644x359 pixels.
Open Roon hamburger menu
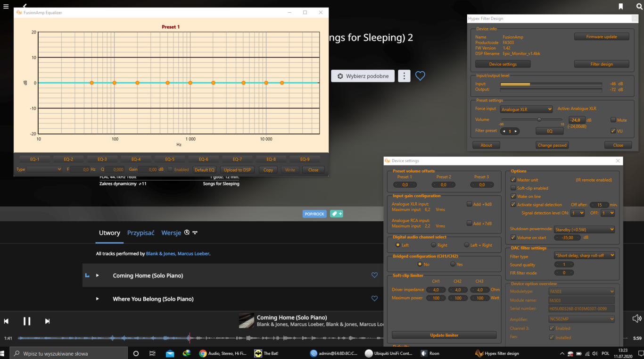[x=6, y=7]
